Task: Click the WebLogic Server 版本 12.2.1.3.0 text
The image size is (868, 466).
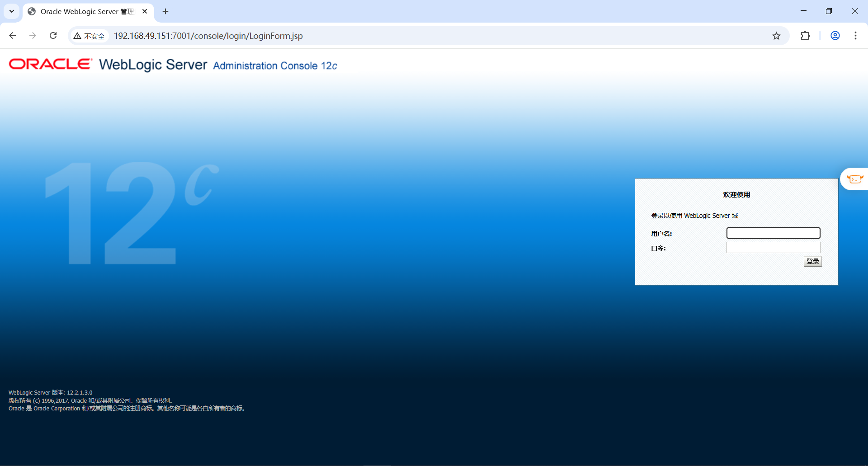Action: pos(50,392)
